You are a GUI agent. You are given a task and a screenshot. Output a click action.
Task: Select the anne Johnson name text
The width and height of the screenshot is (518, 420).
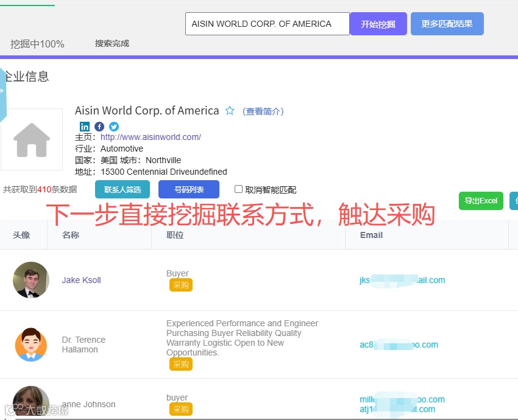[88, 404]
